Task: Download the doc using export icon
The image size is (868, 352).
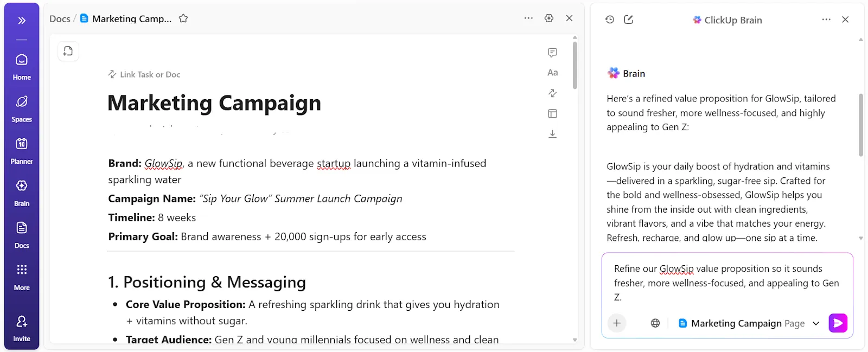Action: click(x=552, y=134)
